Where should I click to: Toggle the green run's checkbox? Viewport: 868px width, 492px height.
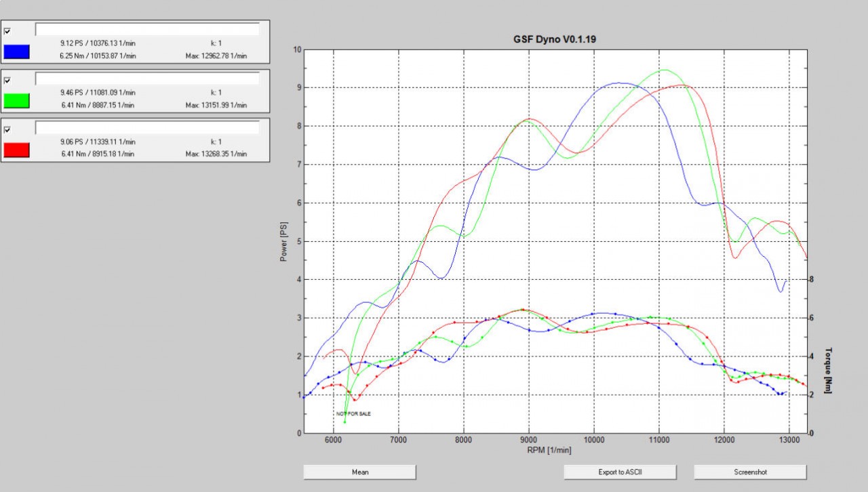[x=7, y=80]
